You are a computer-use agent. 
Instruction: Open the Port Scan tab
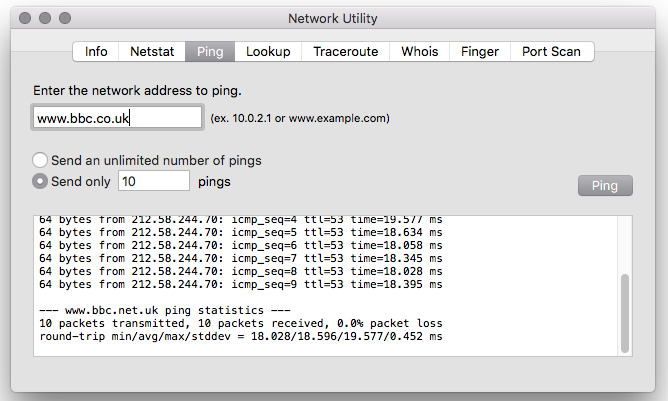[551, 51]
